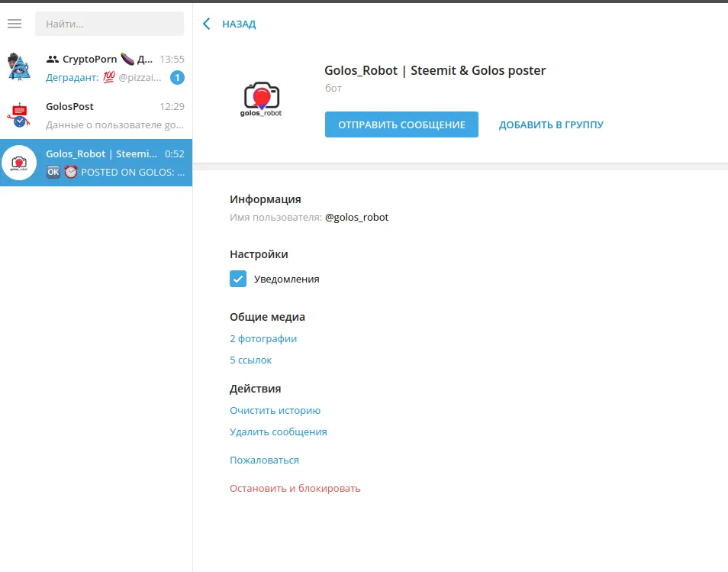Click the unread badge on CryptoPorn chat
Image resolution: width=728 pixels, height=572 pixels.
[177, 78]
